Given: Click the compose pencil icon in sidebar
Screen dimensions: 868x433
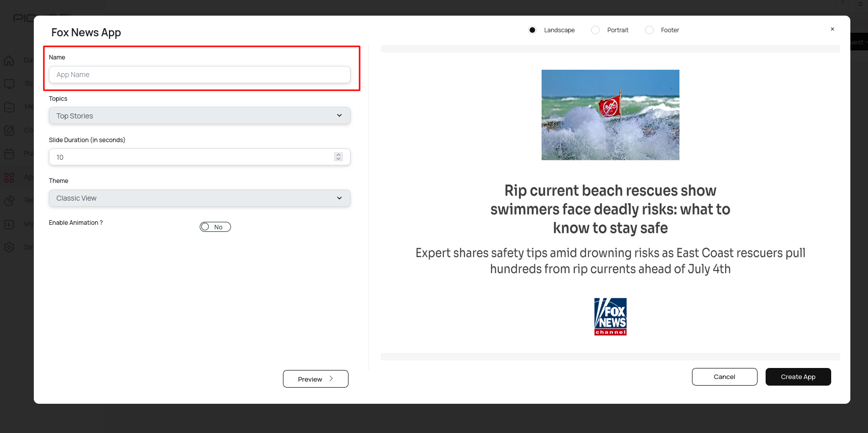Looking at the screenshot, I should coord(9,131).
